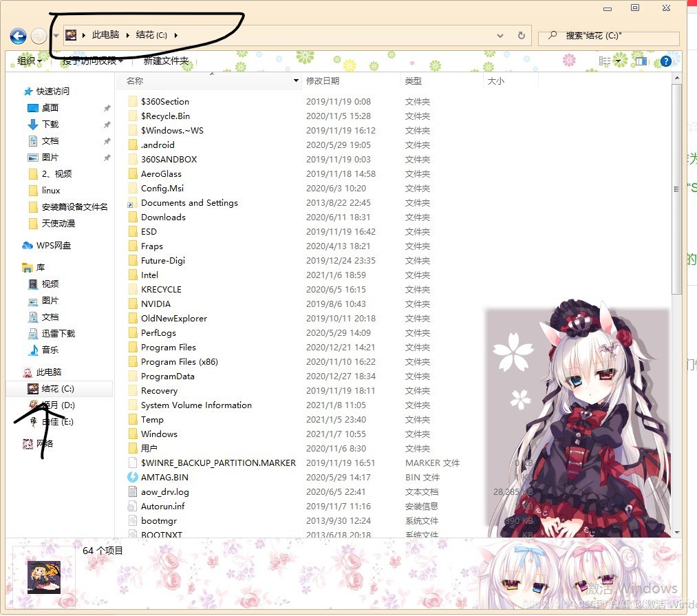Select the AeroGlass folder
Viewport: 697px width, 616px height.
(161, 174)
